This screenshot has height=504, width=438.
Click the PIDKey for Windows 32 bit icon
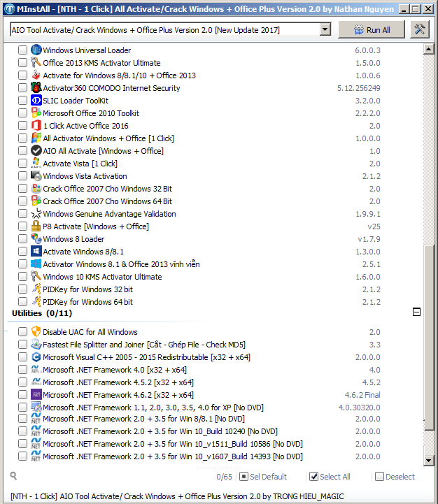pos(36,289)
